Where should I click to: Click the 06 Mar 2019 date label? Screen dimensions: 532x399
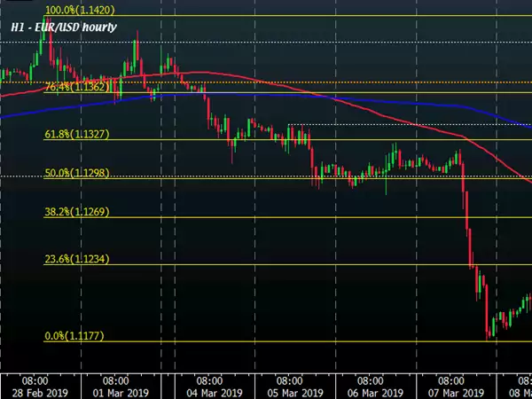coord(375,391)
